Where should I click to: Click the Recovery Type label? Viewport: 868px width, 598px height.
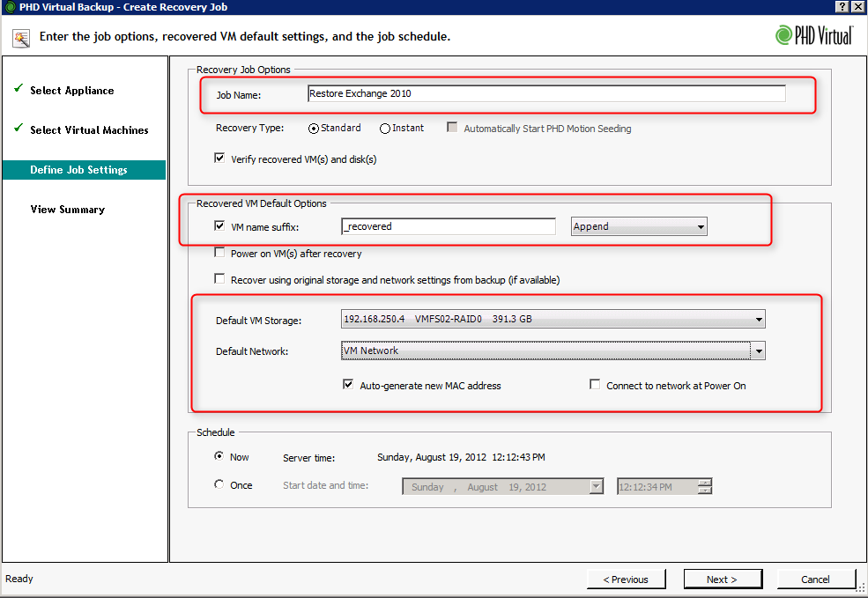249,128
